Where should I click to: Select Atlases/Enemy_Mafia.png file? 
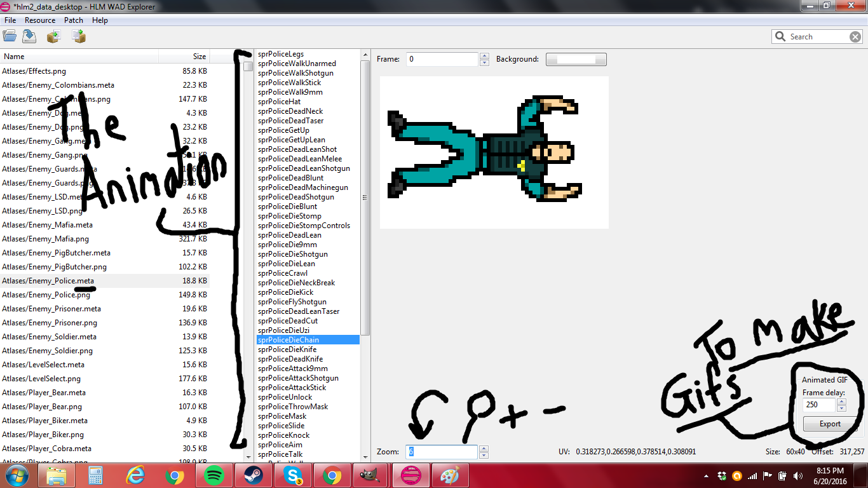105,239
